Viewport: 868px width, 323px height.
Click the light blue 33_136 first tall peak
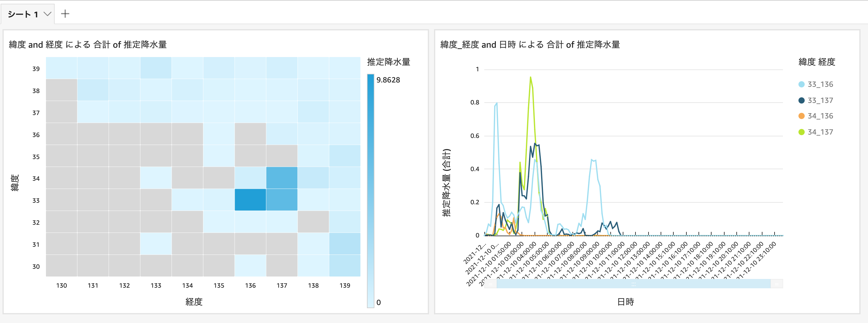click(x=497, y=103)
